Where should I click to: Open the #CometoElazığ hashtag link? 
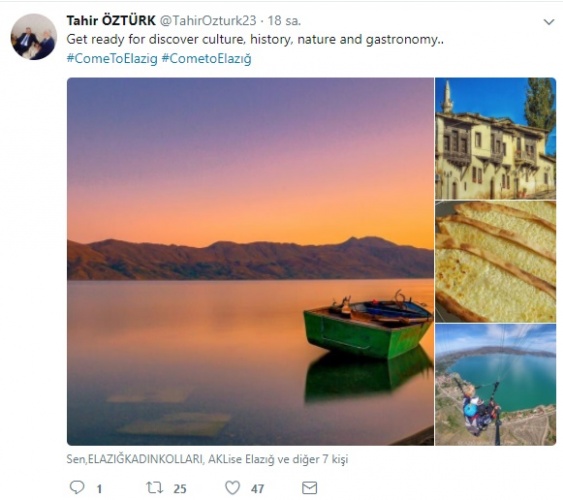pos(206,59)
